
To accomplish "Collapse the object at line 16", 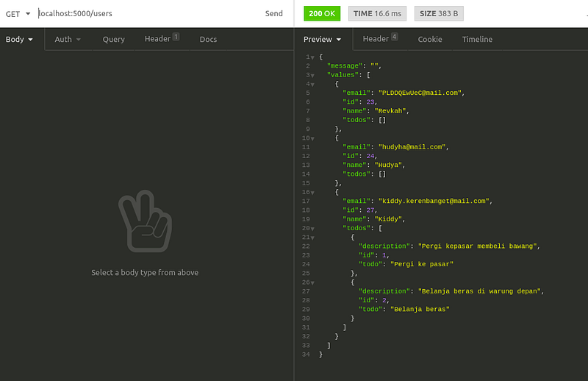I will pyautogui.click(x=312, y=193).
